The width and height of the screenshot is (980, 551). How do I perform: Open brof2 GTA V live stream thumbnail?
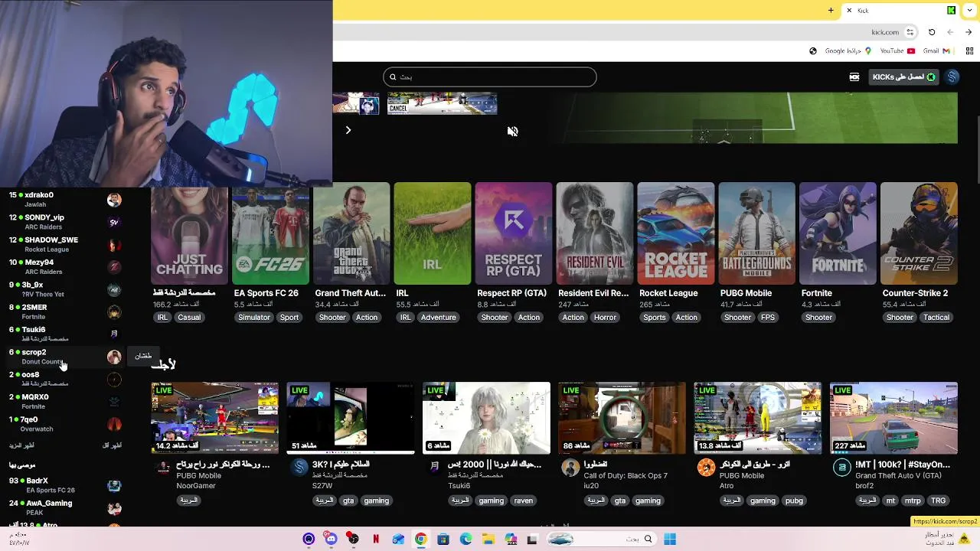click(x=893, y=419)
